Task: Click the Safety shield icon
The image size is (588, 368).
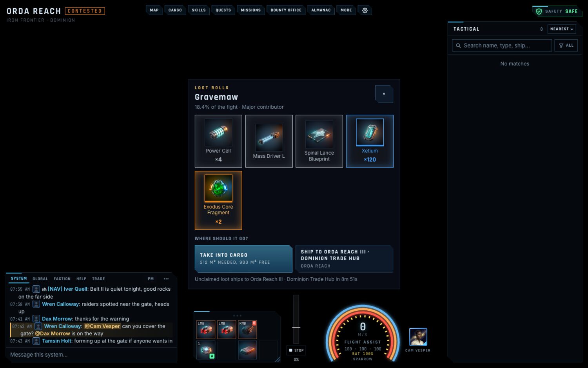Action: tap(539, 11)
